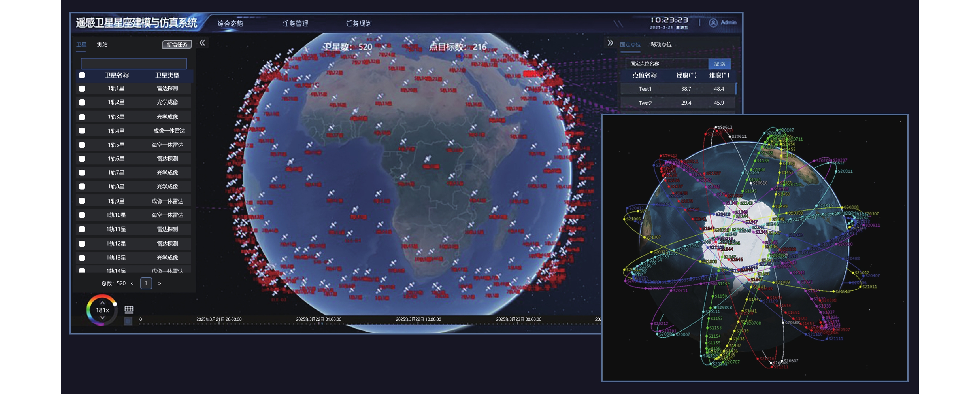Click the 点位名称 column header
Screen dimensions: 980x394
point(645,75)
